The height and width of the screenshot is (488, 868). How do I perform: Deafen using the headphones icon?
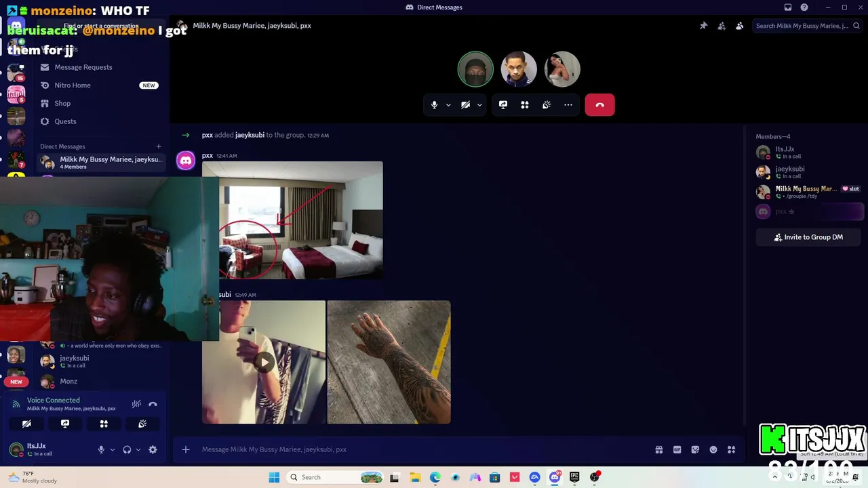pyautogui.click(x=127, y=449)
